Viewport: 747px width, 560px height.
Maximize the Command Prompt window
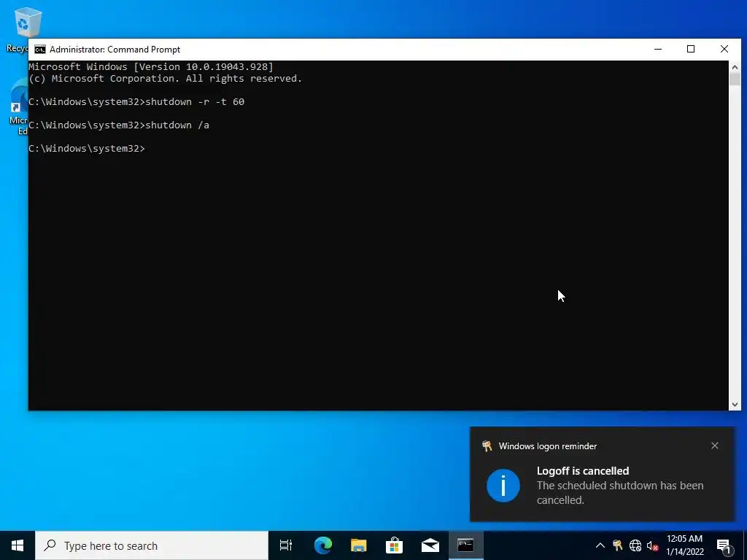coord(691,49)
